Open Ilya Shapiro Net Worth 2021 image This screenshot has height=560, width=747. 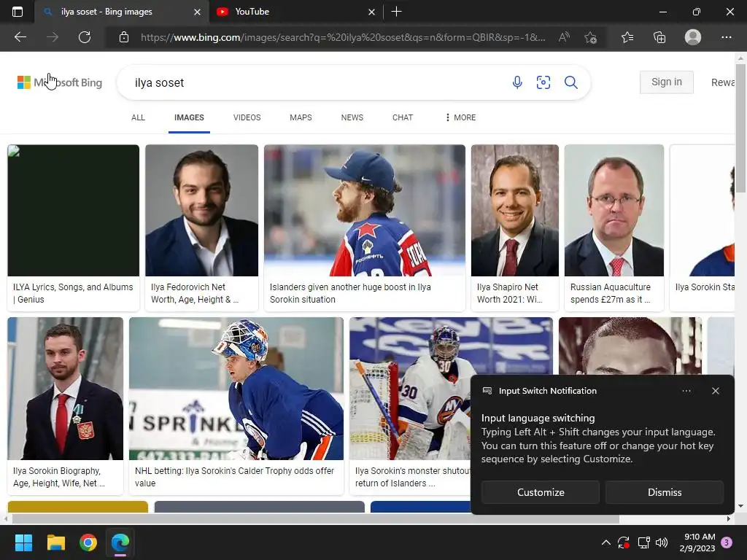(515, 227)
